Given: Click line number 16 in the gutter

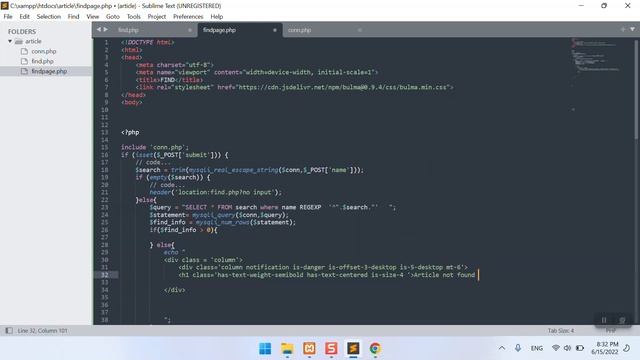Looking at the screenshot, I should tap(105, 155).
